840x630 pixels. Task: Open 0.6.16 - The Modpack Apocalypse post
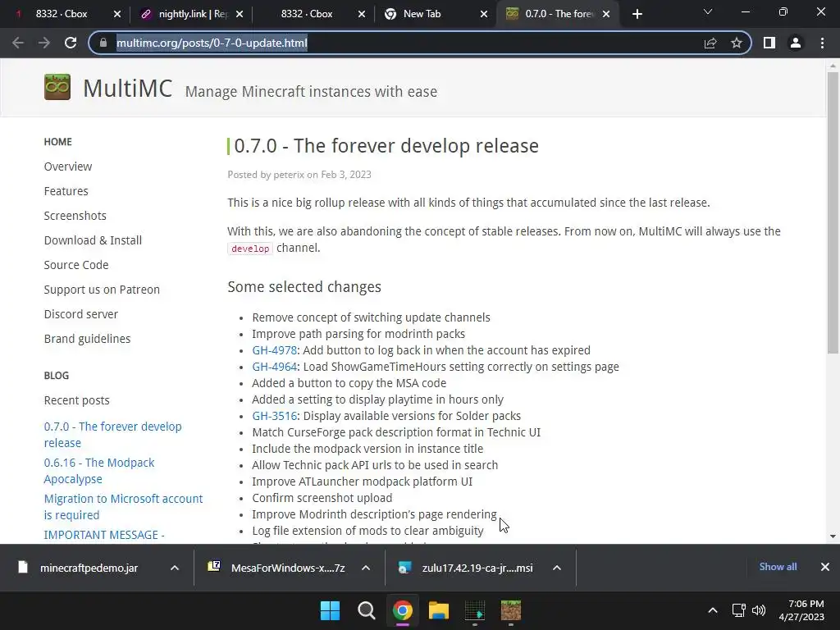pyautogui.click(x=99, y=470)
